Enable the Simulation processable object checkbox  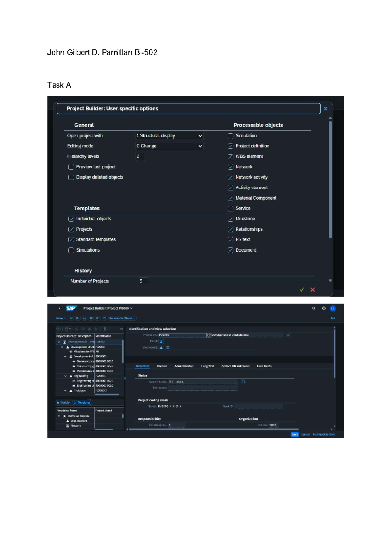pos(230,136)
